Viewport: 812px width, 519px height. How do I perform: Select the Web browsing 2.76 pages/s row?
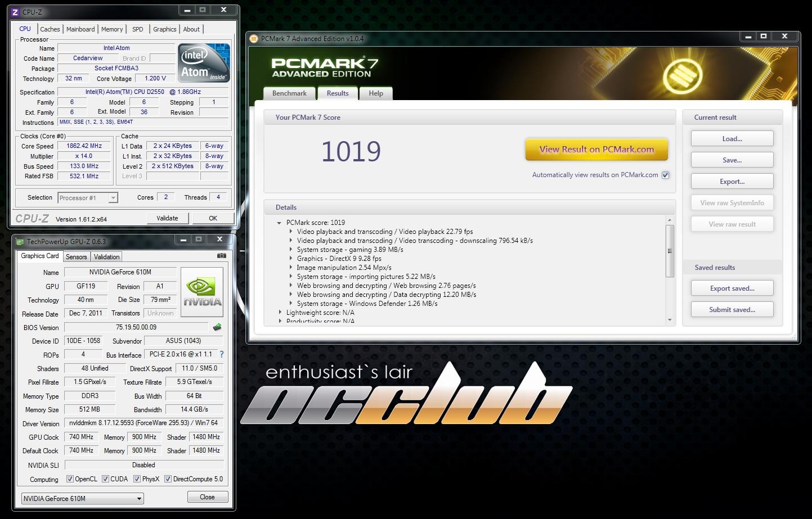click(387, 286)
